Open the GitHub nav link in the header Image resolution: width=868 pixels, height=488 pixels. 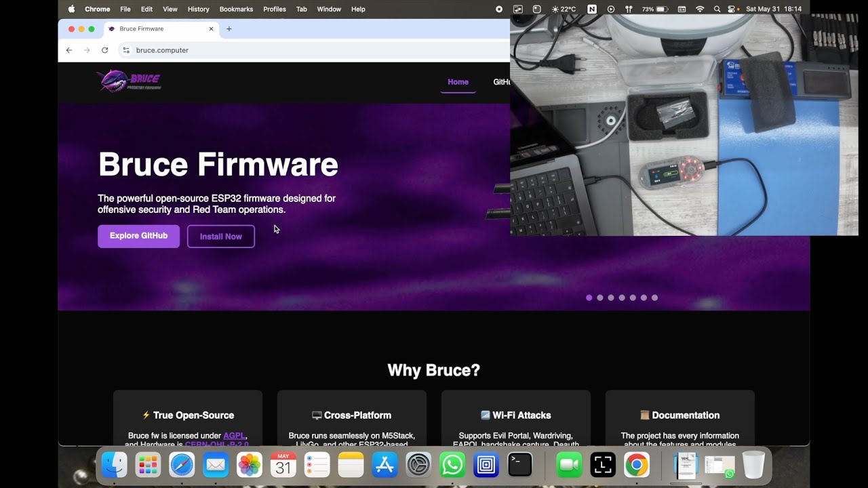pos(502,82)
